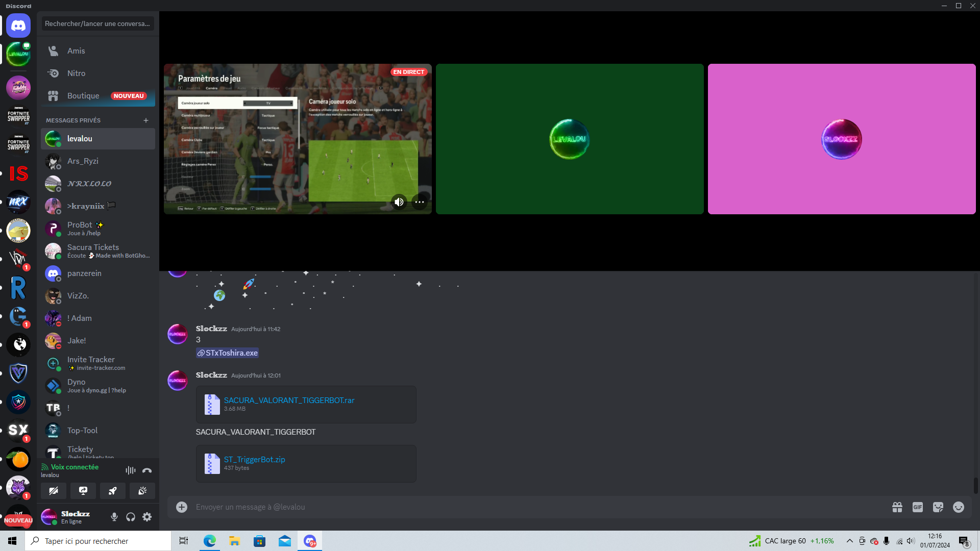Turn on camera in voice panel
The width and height of the screenshot is (980, 551).
(54, 491)
